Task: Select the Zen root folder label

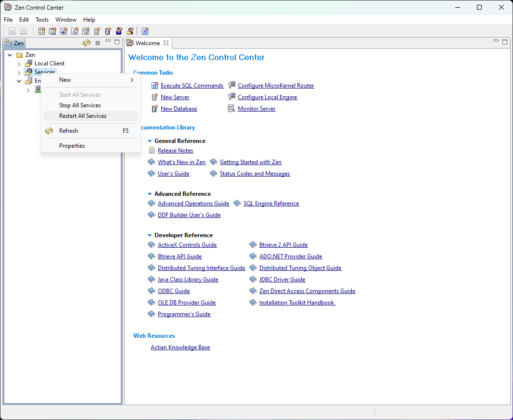Action: (30, 55)
